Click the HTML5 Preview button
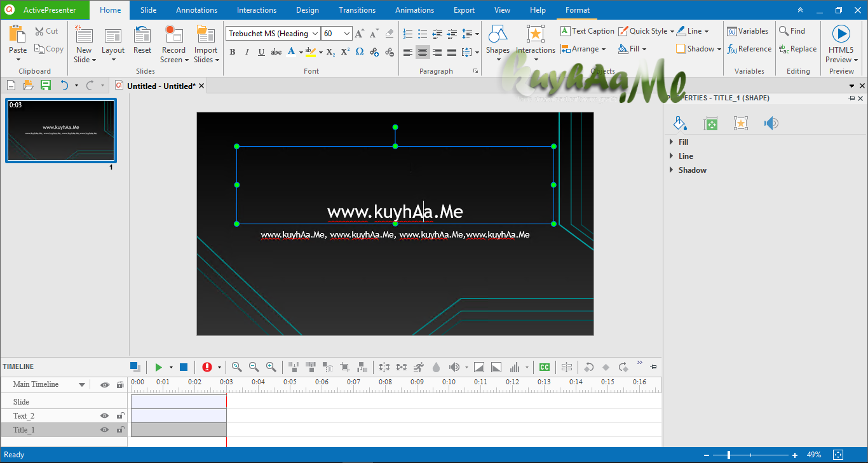868x463 pixels. [840, 44]
